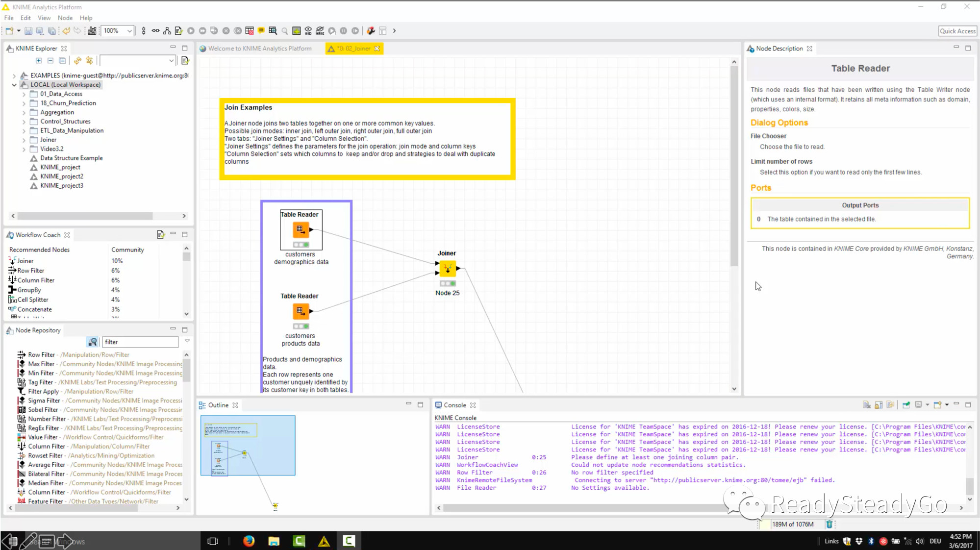Click the Joiner node on the canvas

pyautogui.click(x=448, y=268)
